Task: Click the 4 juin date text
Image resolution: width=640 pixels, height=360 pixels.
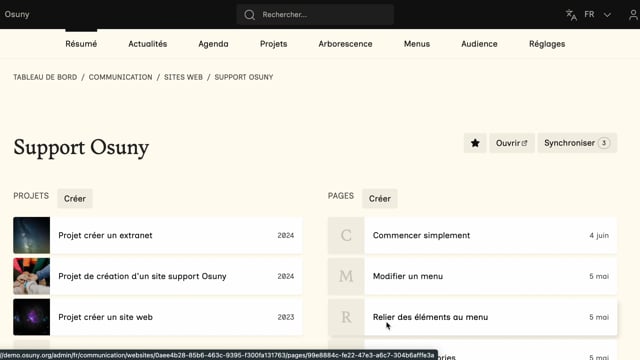Action: click(599, 235)
